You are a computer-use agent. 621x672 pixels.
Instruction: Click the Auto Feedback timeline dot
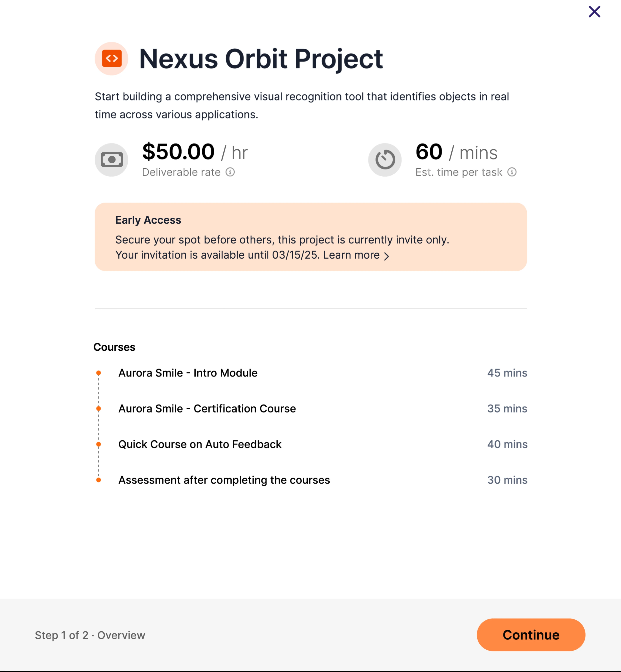point(99,444)
